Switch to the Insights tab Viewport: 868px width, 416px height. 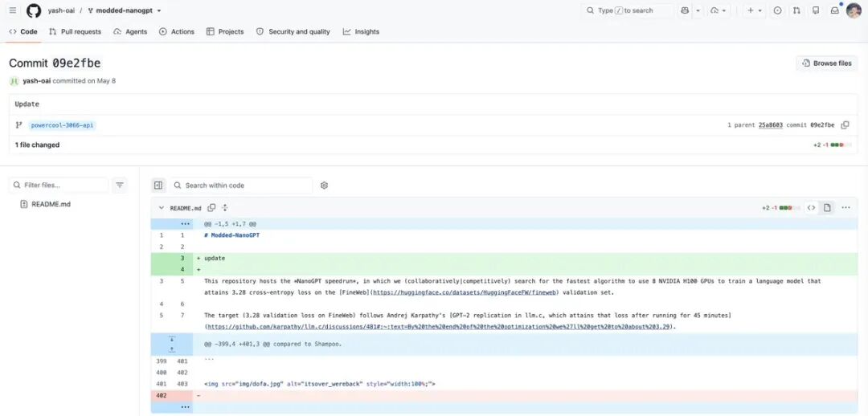[x=361, y=31]
